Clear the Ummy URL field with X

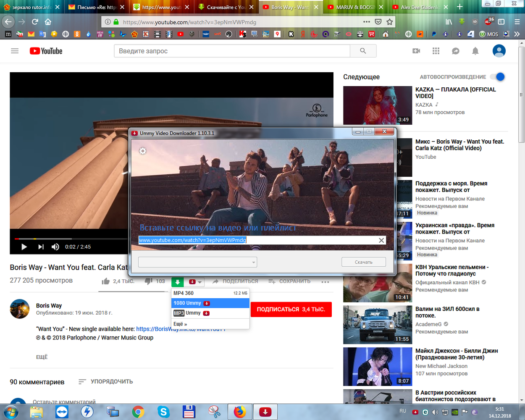[381, 240]
